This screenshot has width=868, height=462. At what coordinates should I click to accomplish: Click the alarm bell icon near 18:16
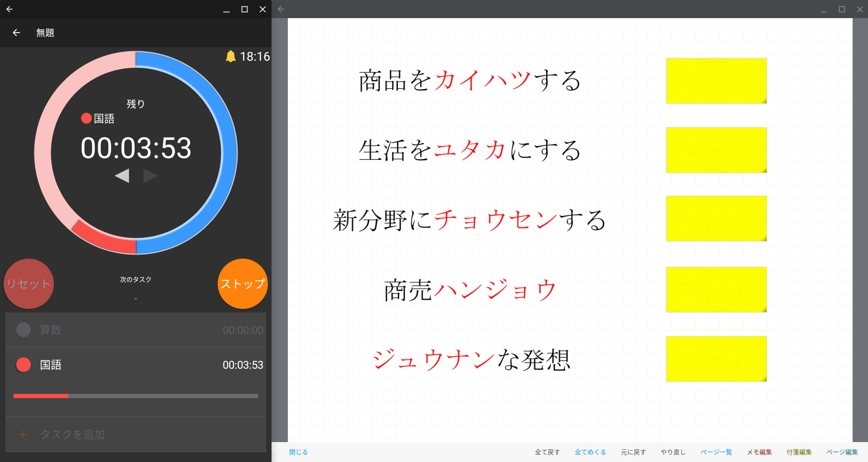pyautogui.click(x=231, y=56)
